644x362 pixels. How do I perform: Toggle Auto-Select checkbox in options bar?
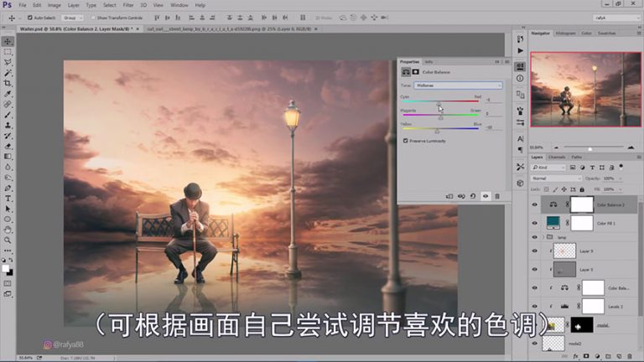click(x=30, y=18)
